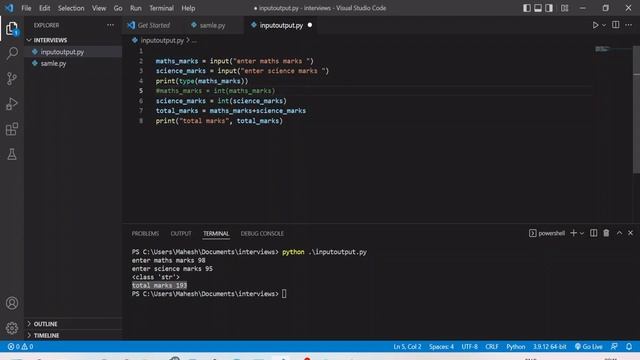The height and width of the screenshot is (360, 640).
Task: Open the View menu
Action: [99, 8]
